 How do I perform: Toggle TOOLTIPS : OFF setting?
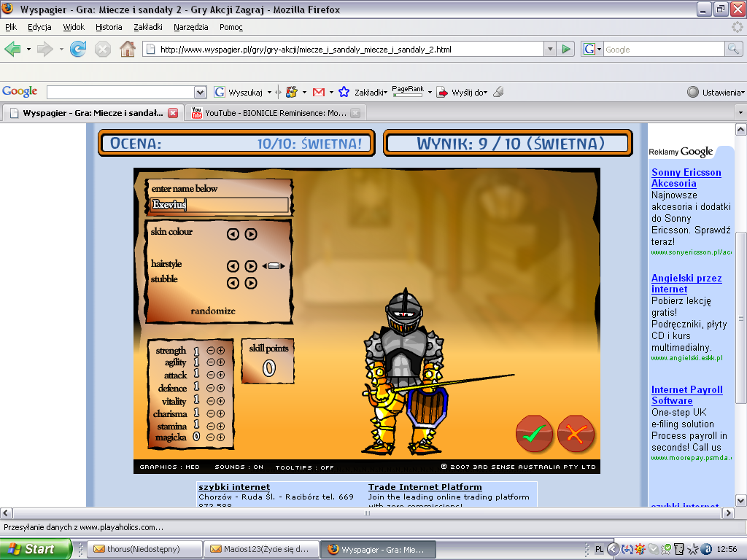(304, 467)
